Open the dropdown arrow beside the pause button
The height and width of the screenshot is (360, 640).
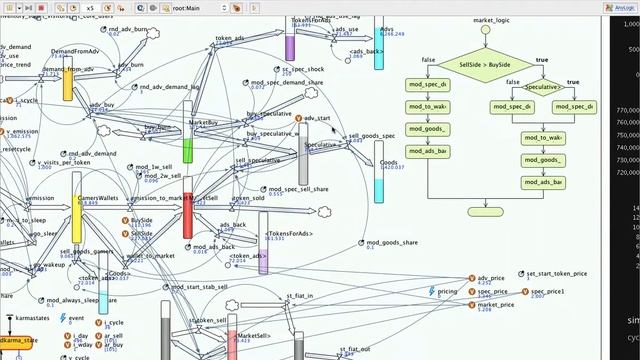coord(19,8)
